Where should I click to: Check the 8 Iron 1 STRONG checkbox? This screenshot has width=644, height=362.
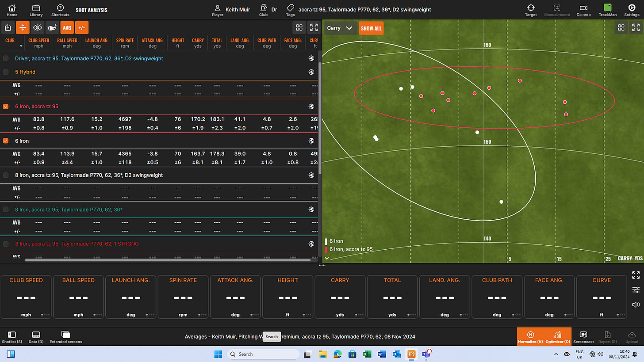point(6,244)
